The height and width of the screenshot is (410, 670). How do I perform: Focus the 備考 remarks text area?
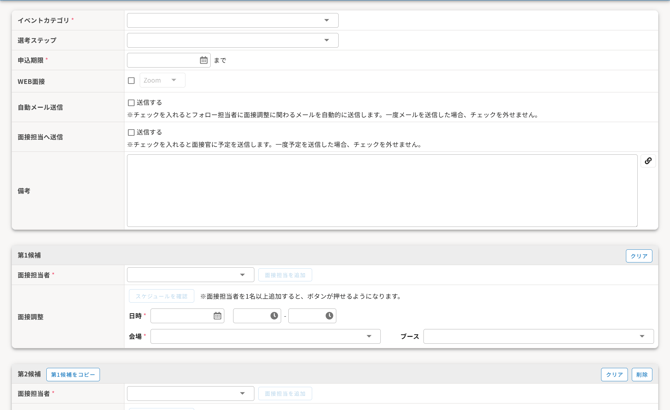382,190
